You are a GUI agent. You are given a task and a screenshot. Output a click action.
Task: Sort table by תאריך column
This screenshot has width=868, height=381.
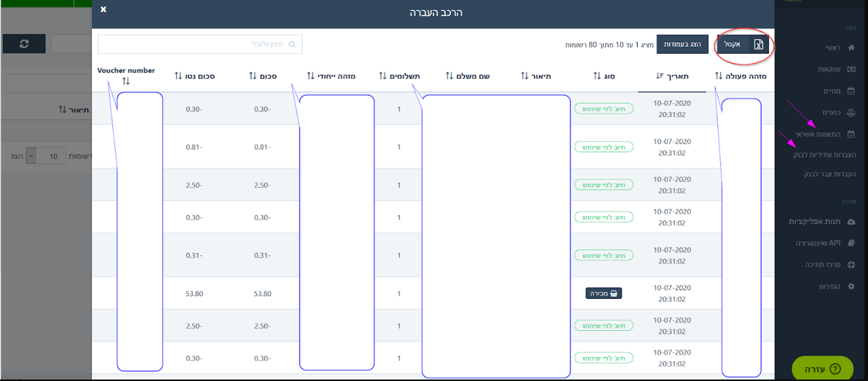[x=672, y=76]
